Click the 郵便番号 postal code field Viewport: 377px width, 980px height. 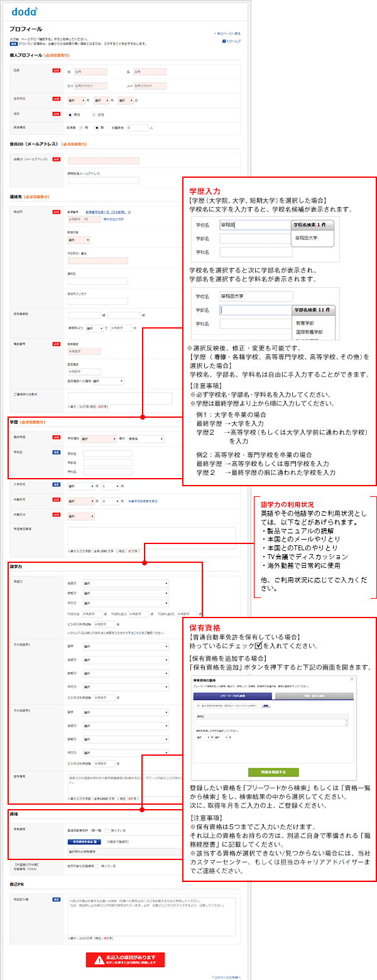(x=84, y=220)
